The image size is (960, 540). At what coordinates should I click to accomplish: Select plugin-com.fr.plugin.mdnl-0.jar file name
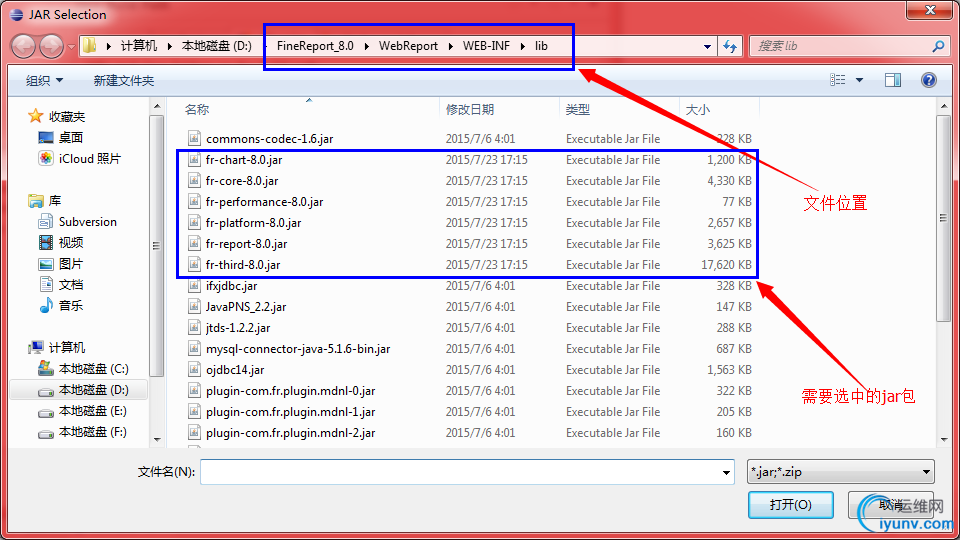click(291, 391)
